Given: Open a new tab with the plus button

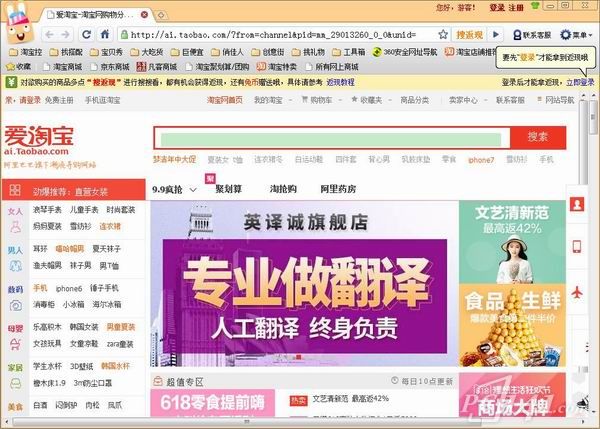Looking at the screenshot, I should point(161,15).
